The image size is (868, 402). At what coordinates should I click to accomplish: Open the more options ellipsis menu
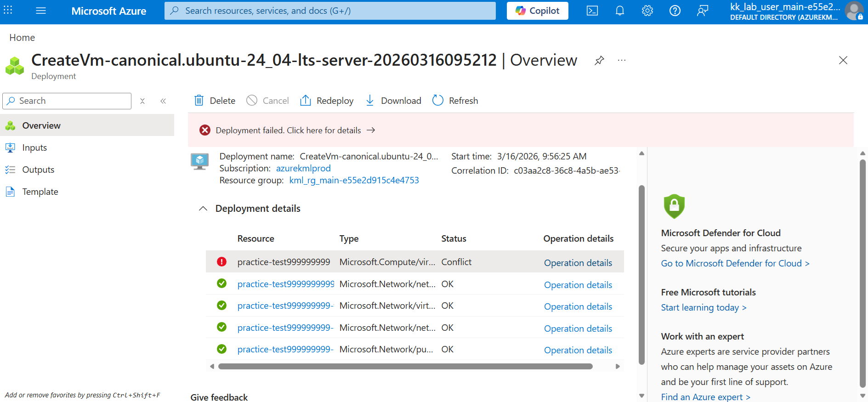622,61
